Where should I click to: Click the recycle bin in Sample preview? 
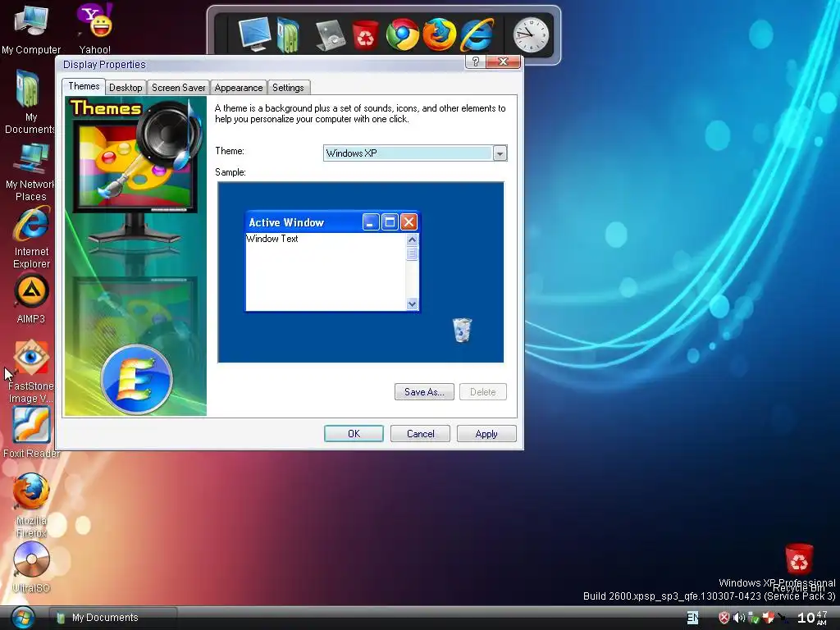click(462, 330)
